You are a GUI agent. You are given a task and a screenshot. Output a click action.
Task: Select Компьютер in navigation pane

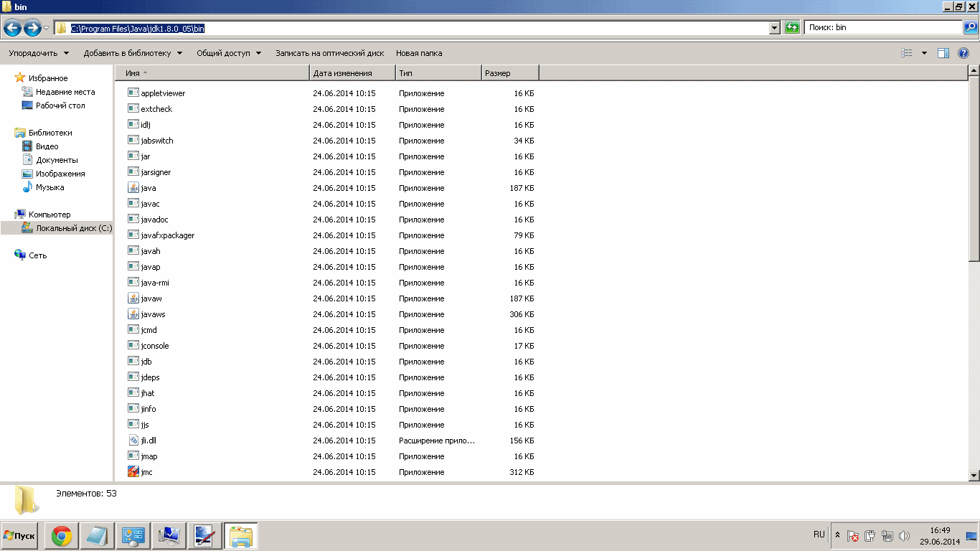pos(50,215)
